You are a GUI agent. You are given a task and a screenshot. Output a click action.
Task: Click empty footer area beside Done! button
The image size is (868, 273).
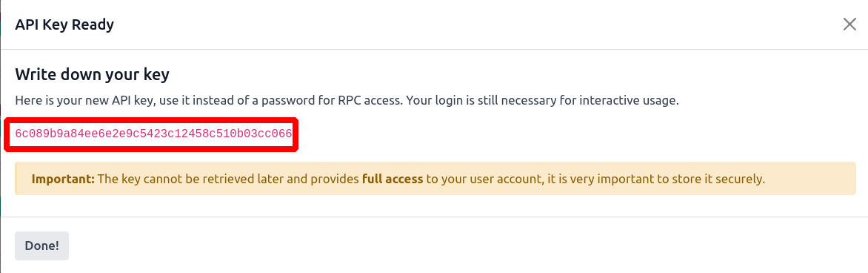pyautogui.click(x=443, y=246)
